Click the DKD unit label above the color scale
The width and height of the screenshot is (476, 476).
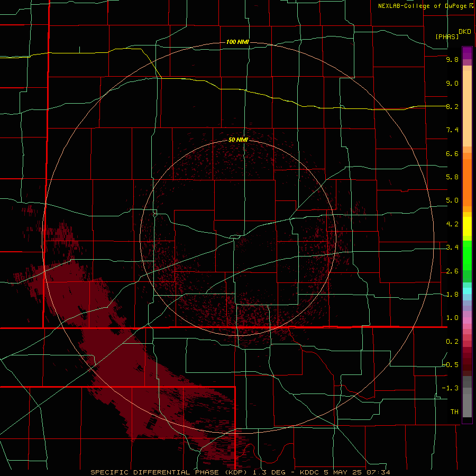pos(464,32)
